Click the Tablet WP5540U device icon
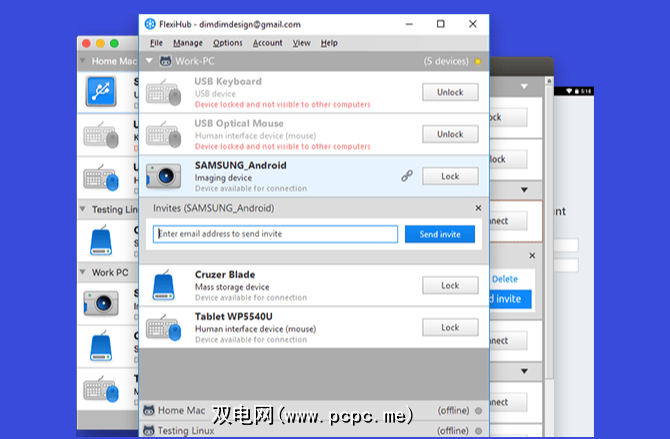Image resolution: width=670 pixels, height=439 pixels. pos(164,327)
